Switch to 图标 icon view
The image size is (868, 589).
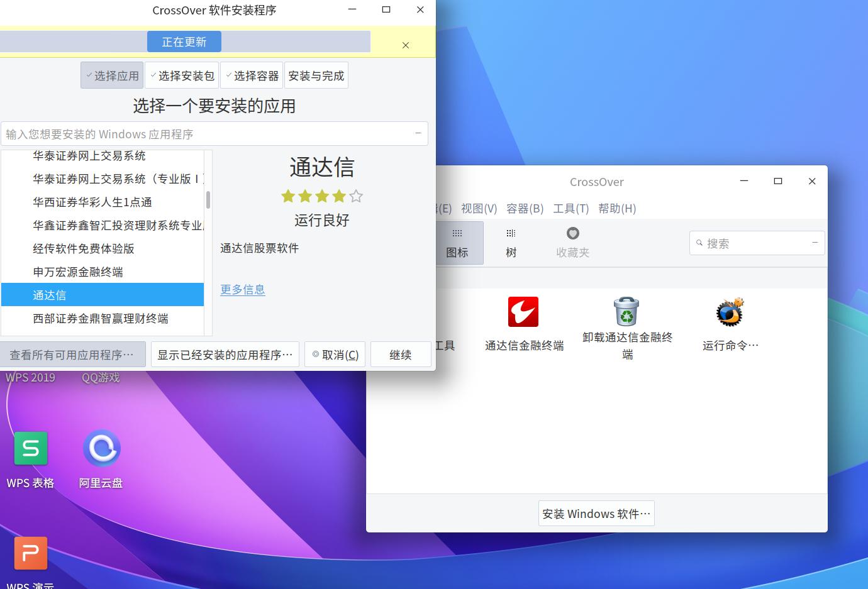459,243
